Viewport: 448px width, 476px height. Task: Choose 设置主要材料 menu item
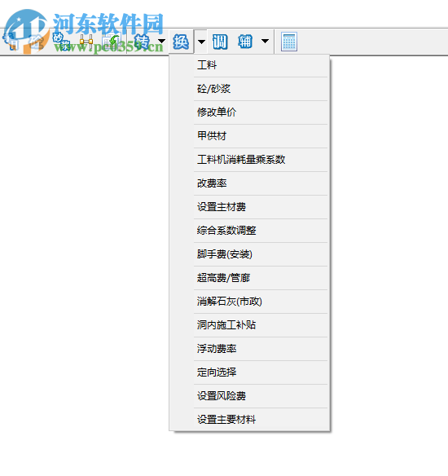click(249, 420)
